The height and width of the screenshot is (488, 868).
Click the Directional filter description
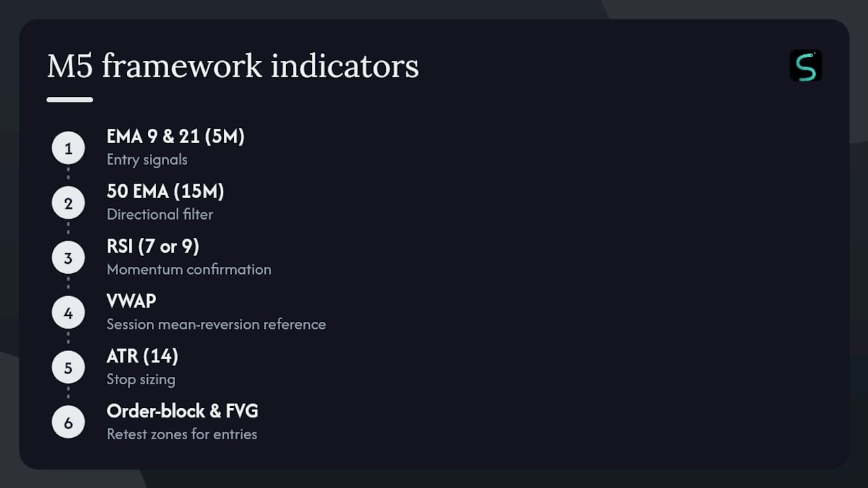tap(160, 214)
